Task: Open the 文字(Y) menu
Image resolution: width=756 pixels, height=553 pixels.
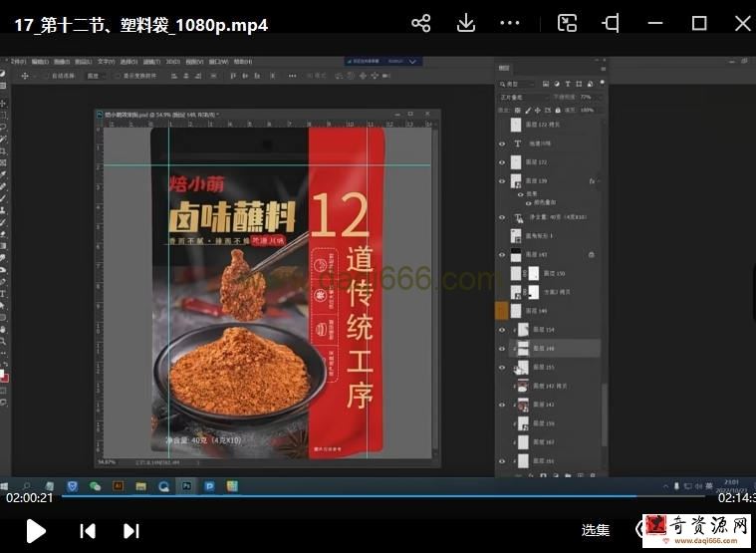Action: click(106, 62)
